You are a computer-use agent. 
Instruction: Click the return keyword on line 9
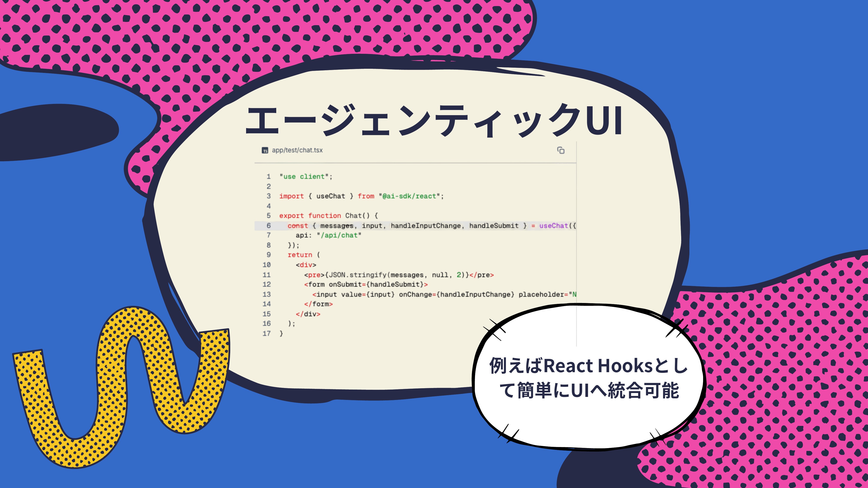[x=299, y=255]
